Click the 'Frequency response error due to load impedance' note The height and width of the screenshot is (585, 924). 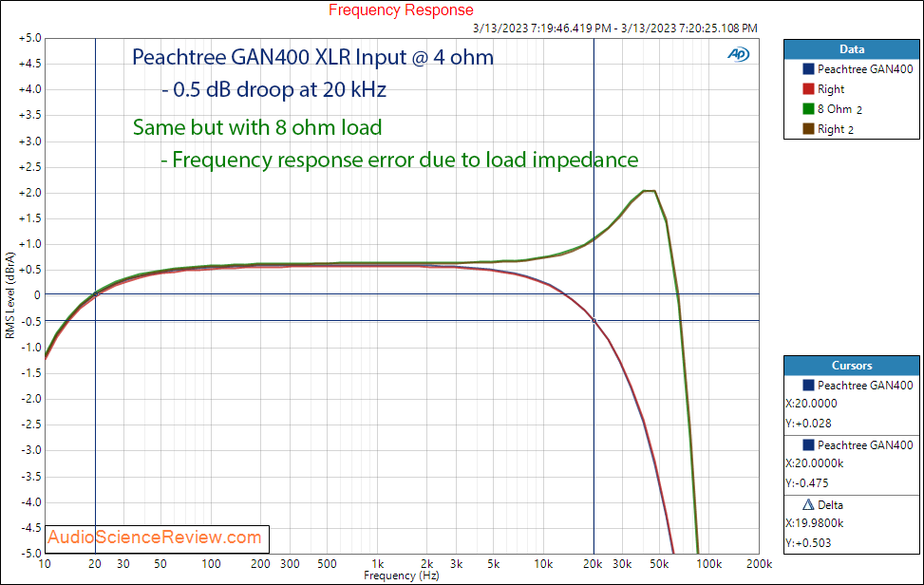pos(400,160)
